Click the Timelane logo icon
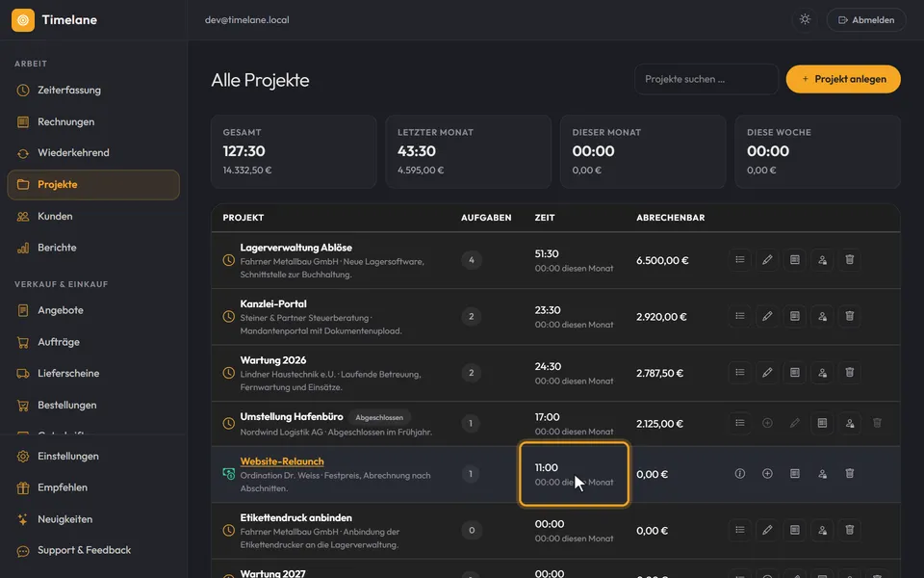The height and width of the screenshot is (578, 924). coord(23,20)
